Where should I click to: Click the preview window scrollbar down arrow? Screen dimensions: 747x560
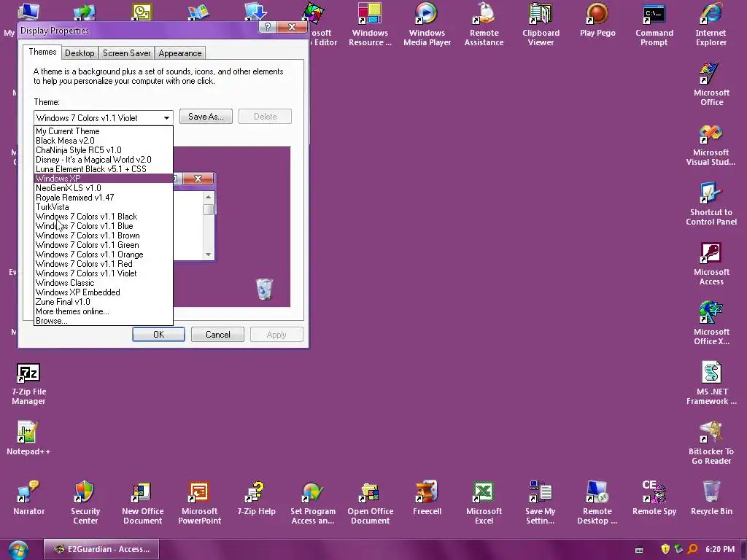208,254
